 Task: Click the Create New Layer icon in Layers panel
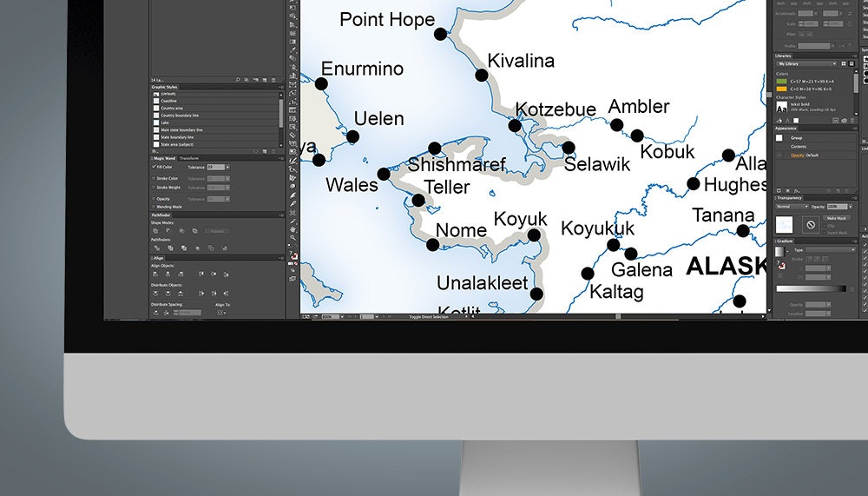point(265,80)
